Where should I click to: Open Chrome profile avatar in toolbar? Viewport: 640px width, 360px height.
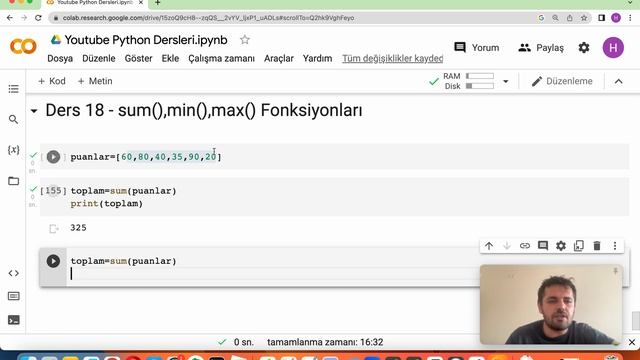pyautogui.click(x=616, y=18)
